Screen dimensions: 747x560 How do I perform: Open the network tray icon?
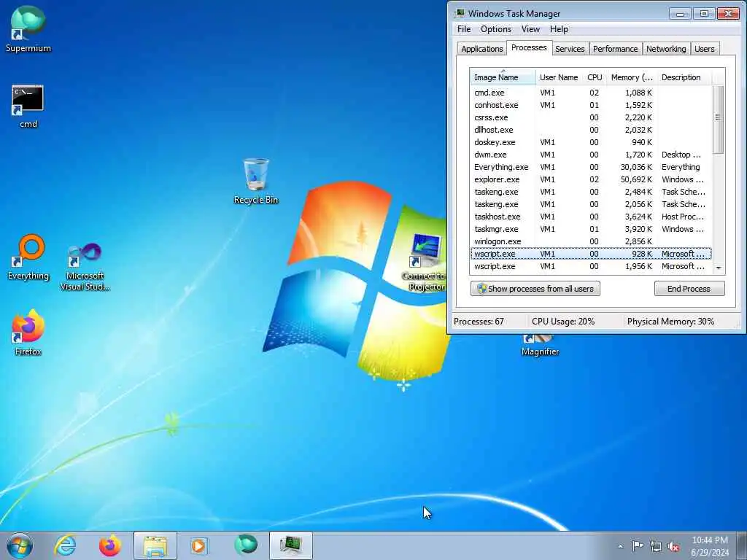click(656, 547)
